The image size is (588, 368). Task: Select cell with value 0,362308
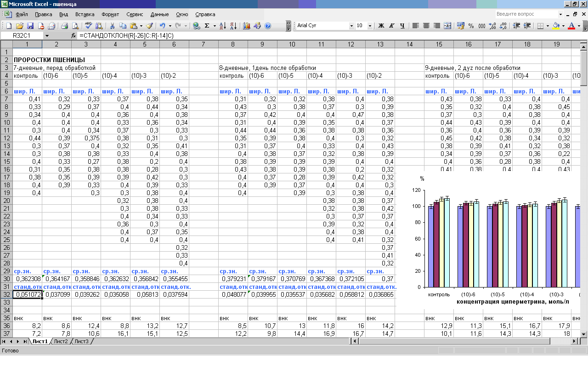click(27, 279)
